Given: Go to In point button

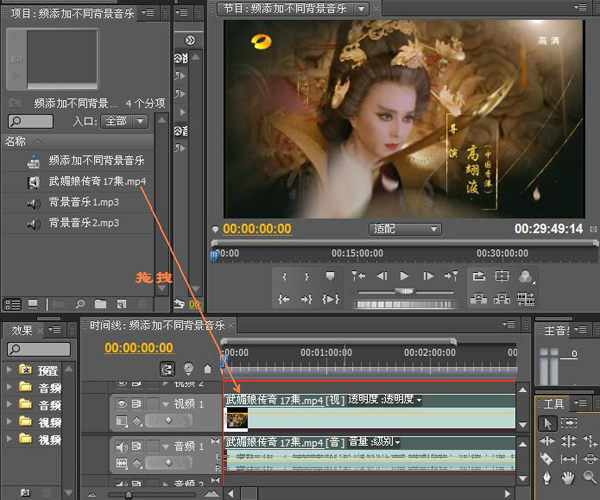Looking at the screenshot, I should [284, 299].
